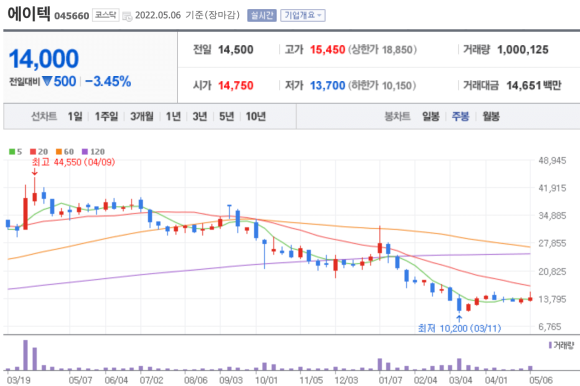Click the upper limit 상한가 18,850
This screenshot has height=386, width=580.
pos(382,50)
